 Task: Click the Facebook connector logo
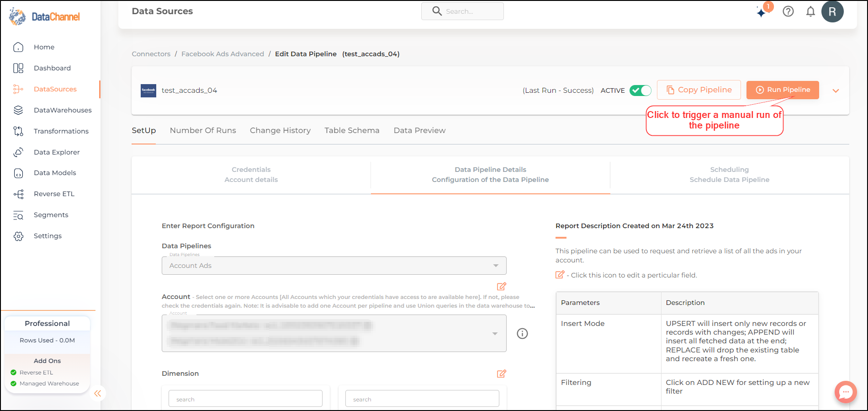148,91
